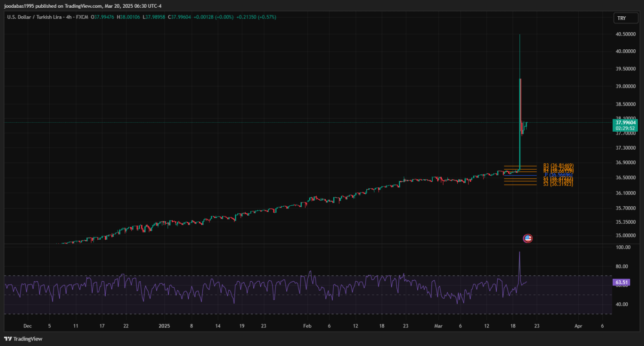Click the US flag economic event icon
This screenshot has width=644, height=346.
click(x=528, y=238)
